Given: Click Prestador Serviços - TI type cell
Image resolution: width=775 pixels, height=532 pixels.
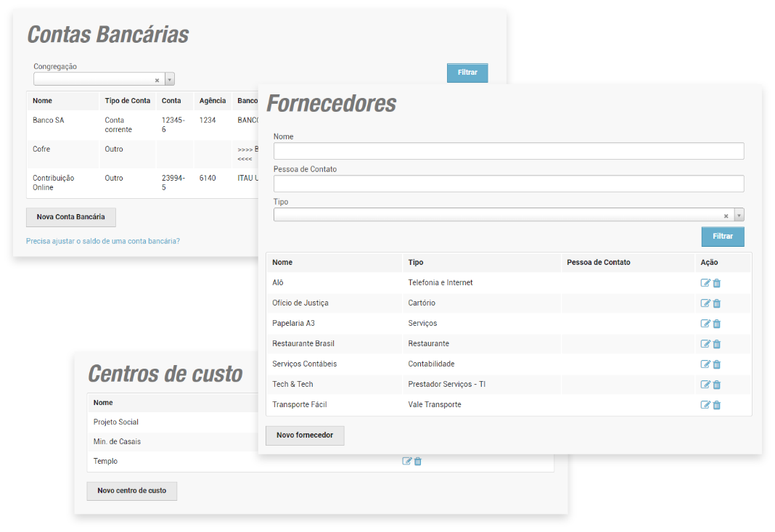Looking at the screenshot, I should pos(447,384).
